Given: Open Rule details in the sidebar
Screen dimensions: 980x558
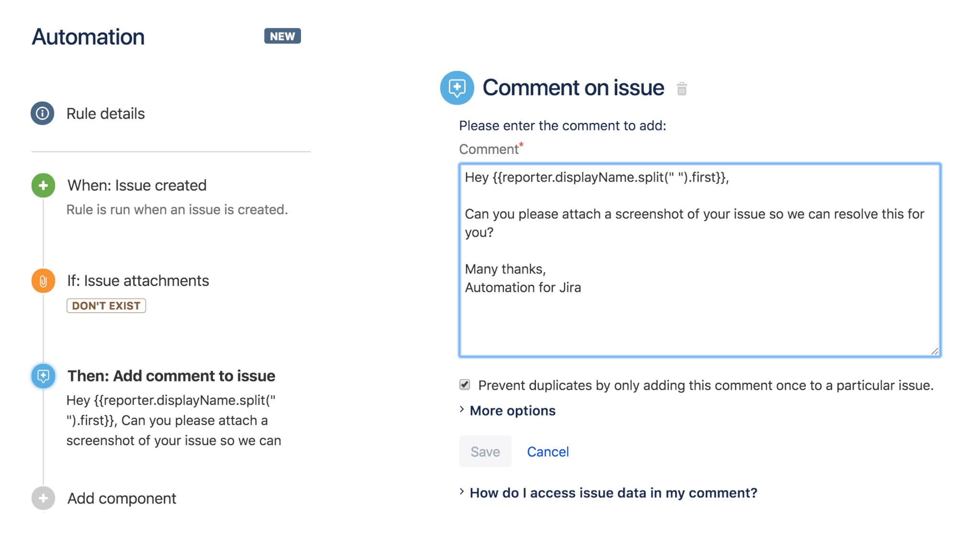Looking at the screenshot, I should (105, 114).
